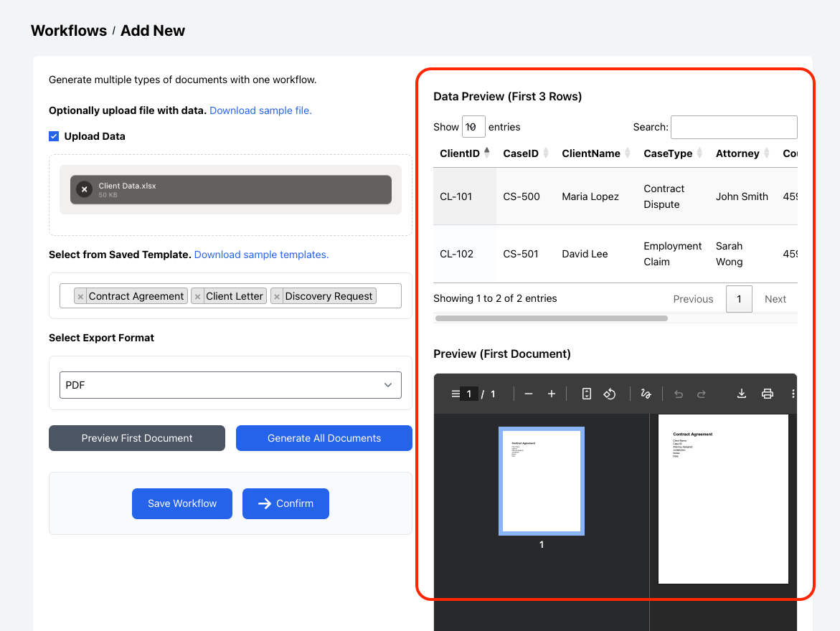The height and width of the screenshot is (631, 840).
Task: Open the Download sample templates link
Action: (261, 255)
